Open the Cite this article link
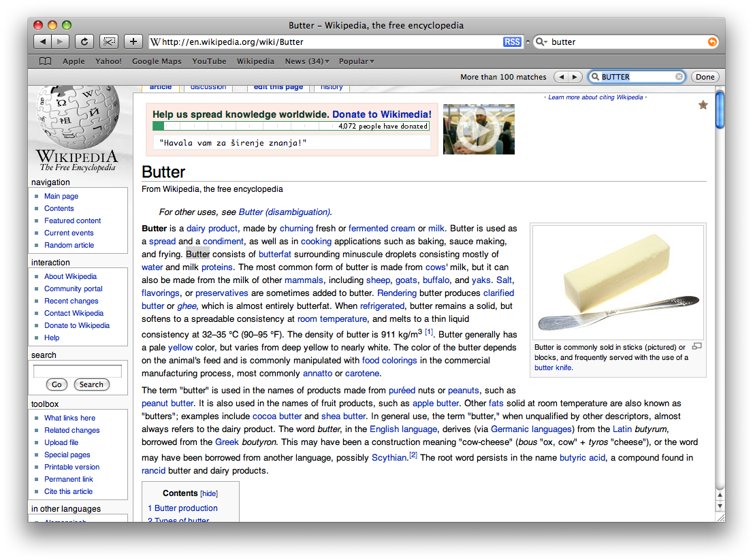The image size is (753, 560). click(x=68, y=491)
